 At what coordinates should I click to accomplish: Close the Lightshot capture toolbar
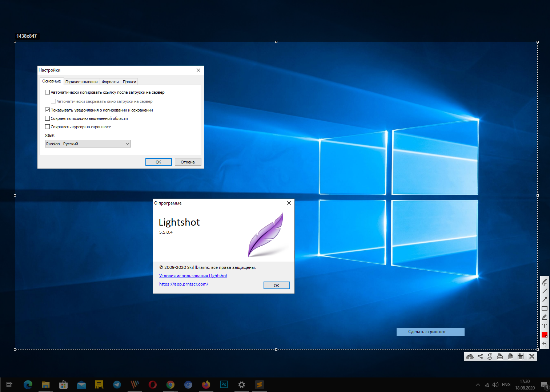[x=532, y=356]
